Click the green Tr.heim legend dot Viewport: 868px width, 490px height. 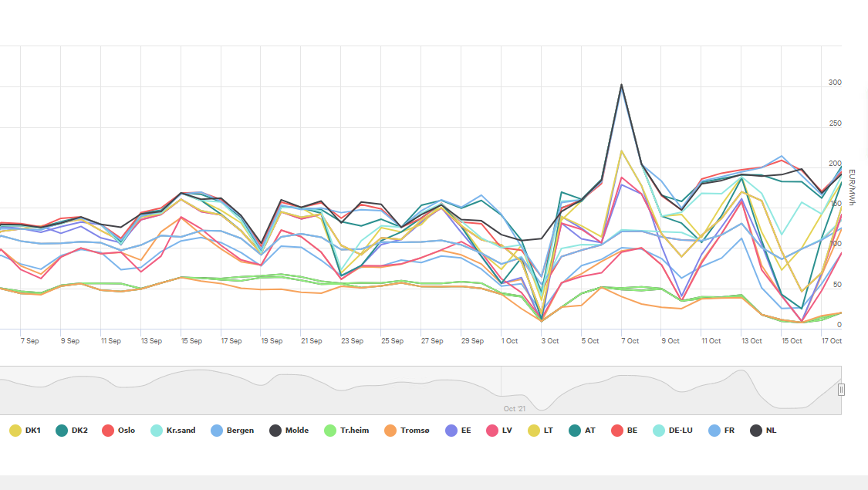[329, 430]
